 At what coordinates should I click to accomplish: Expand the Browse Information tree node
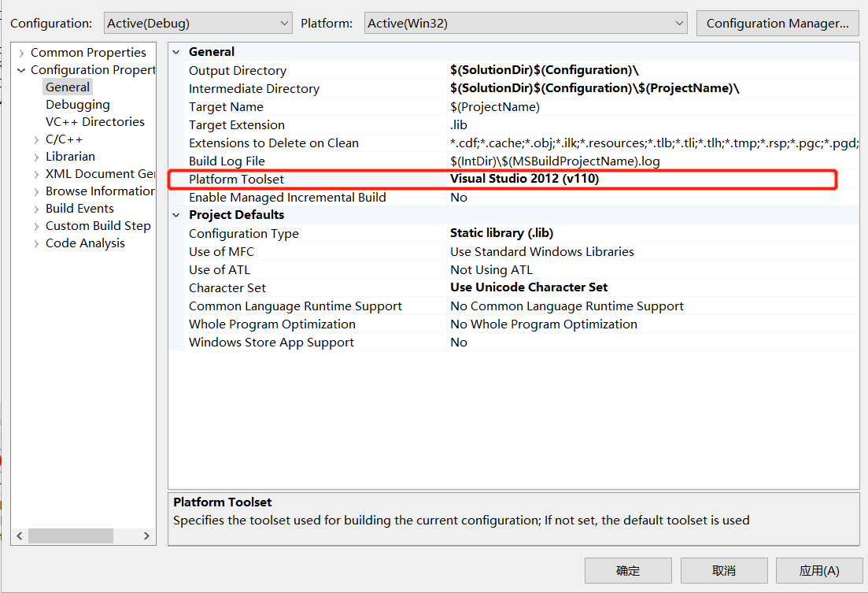35,191
